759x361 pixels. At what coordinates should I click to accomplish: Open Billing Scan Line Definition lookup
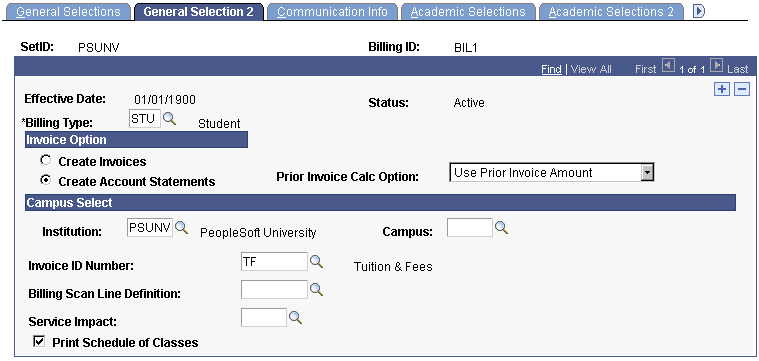pos(316,289)
